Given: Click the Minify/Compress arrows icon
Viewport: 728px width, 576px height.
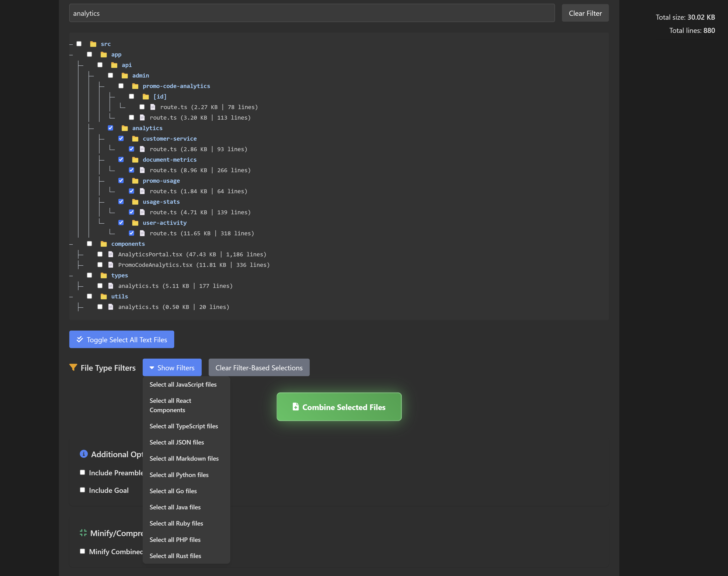Looking at the screenshot, I should tap(83, 533).
